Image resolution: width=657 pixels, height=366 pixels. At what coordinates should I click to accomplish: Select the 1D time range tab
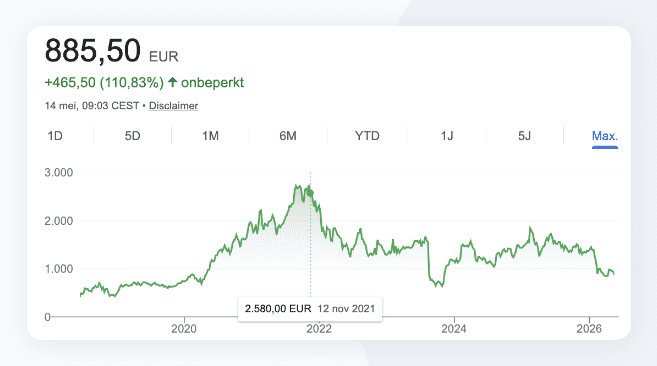[x=55, y=136]
